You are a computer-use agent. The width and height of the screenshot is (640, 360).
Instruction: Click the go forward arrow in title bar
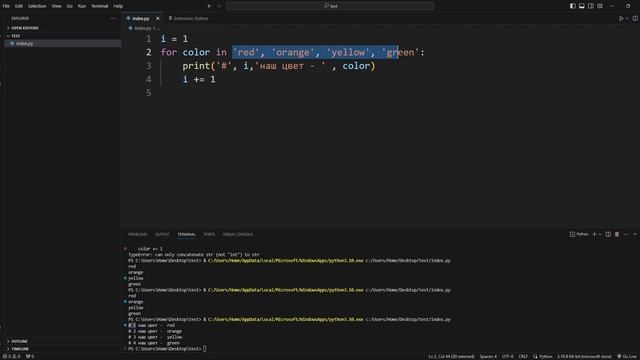pos(219,6)
